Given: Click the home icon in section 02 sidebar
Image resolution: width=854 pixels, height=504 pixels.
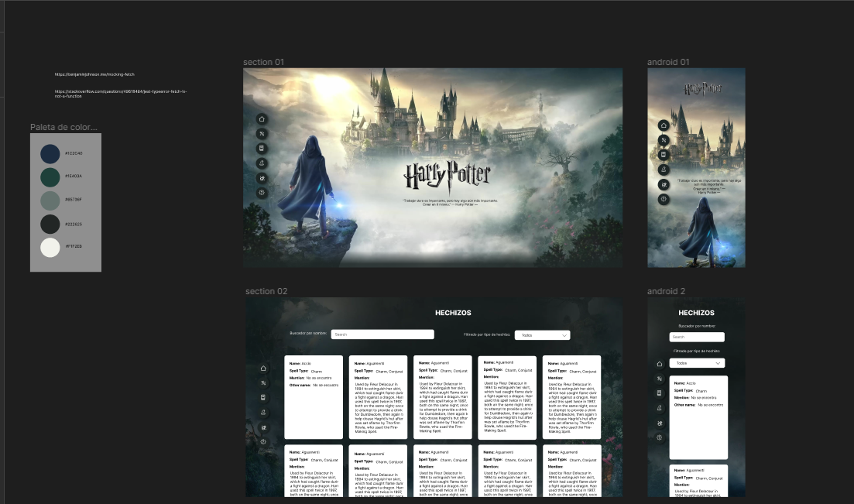Looking at the screenshot, I should click(x=263, y=369).
